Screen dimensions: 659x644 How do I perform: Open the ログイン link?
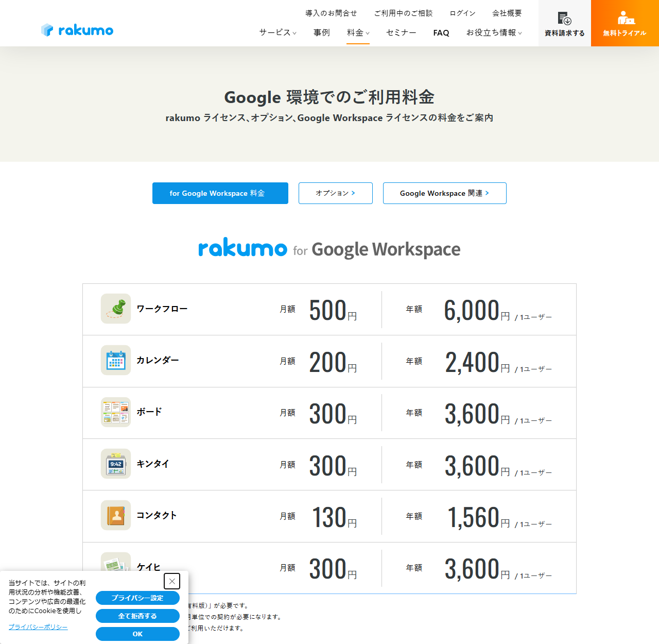(462, 13)
